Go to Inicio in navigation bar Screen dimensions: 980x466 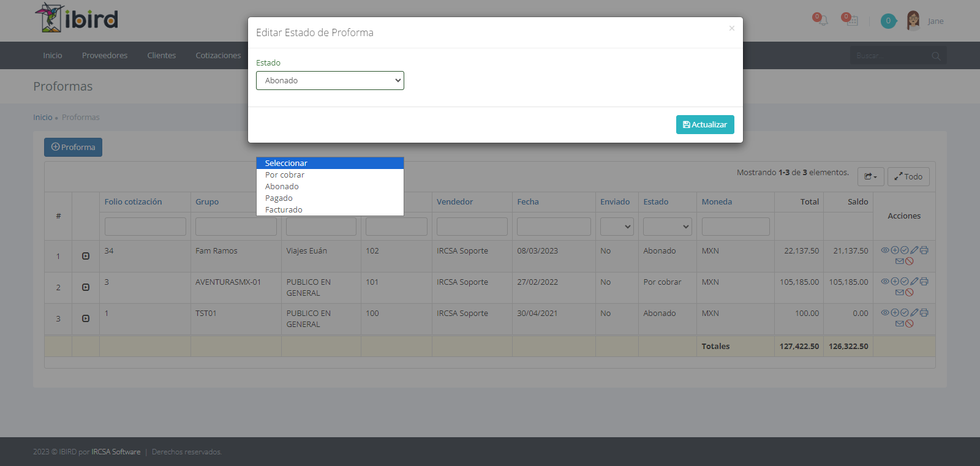(x=53, y=55)
